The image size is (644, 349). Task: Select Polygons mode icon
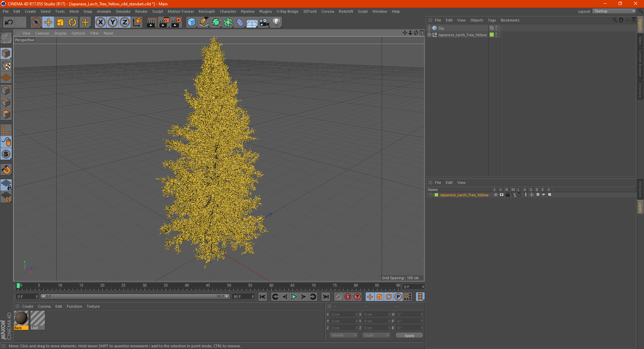6,114
